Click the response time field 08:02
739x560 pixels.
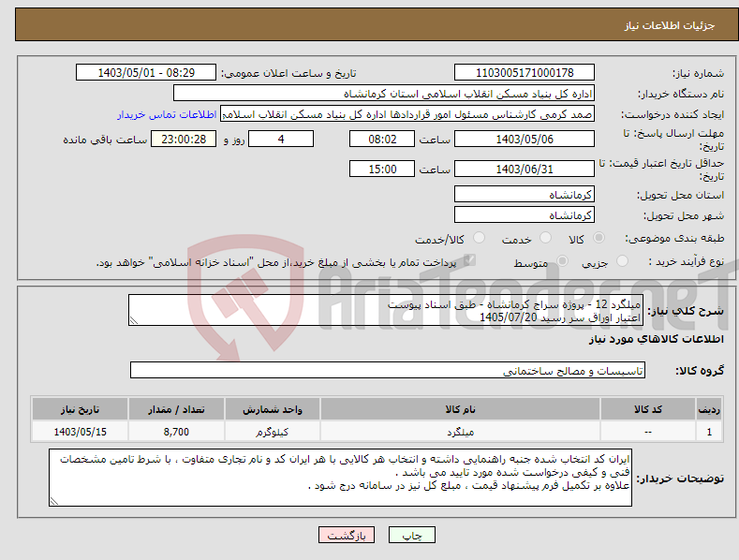coord(382,139)
